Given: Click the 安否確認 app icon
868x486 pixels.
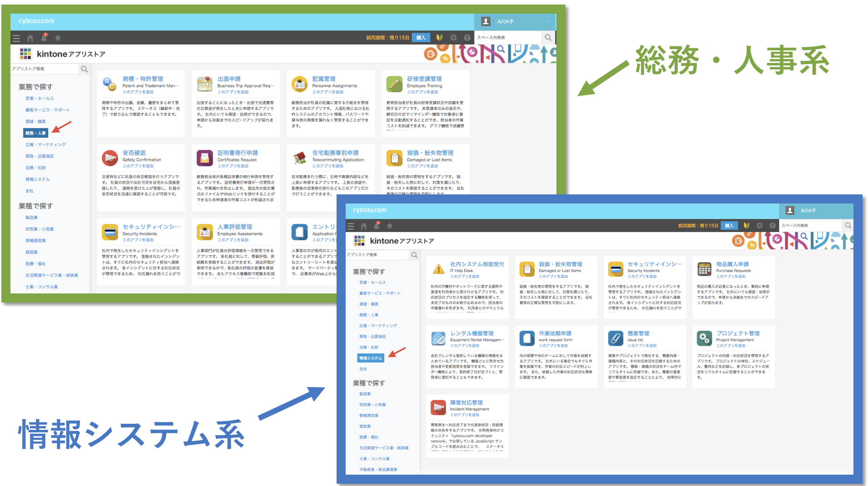Looking at the screenshot, I should click(109, 158).
